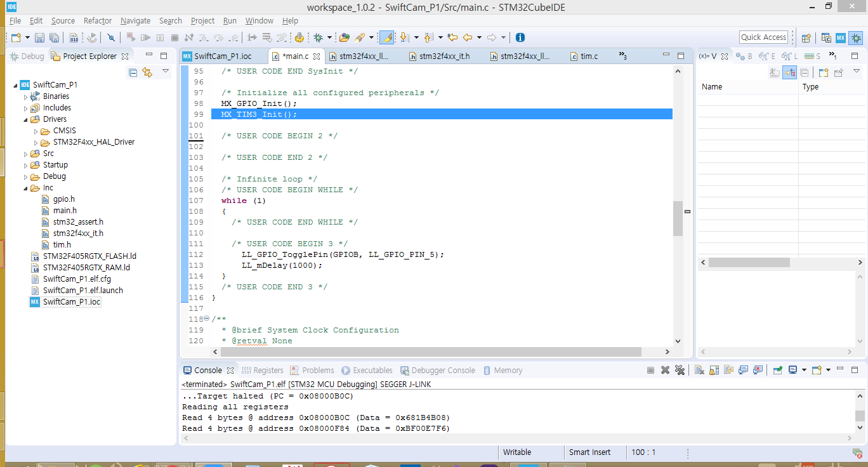This screenshot has height=467, width=868.
Task: Expand the Binaries tree node
Action: coord(26,96)
